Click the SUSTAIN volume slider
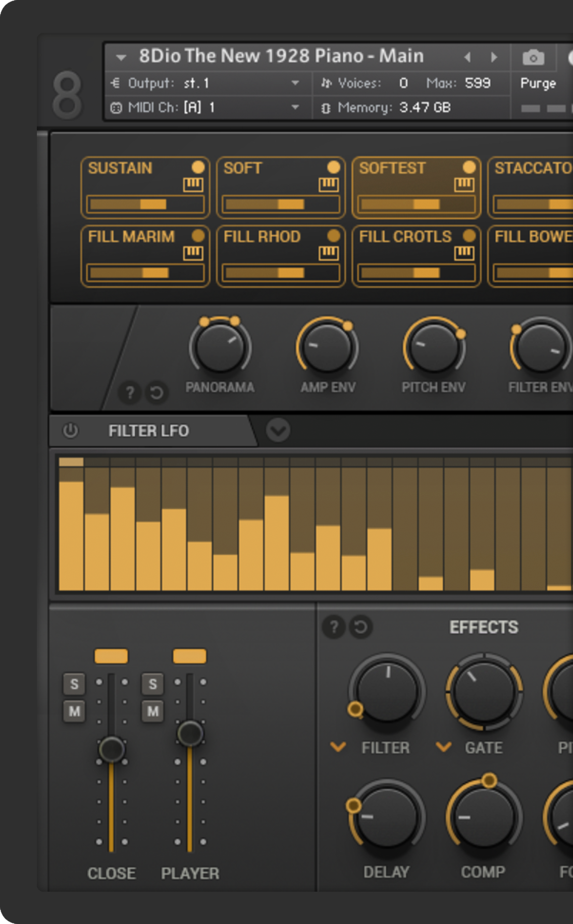This screenshot has width=573, height=924. coord(145,204)
